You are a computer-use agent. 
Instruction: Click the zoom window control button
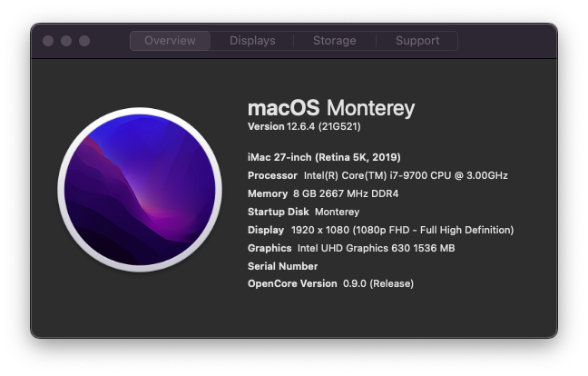pos(84,41)
